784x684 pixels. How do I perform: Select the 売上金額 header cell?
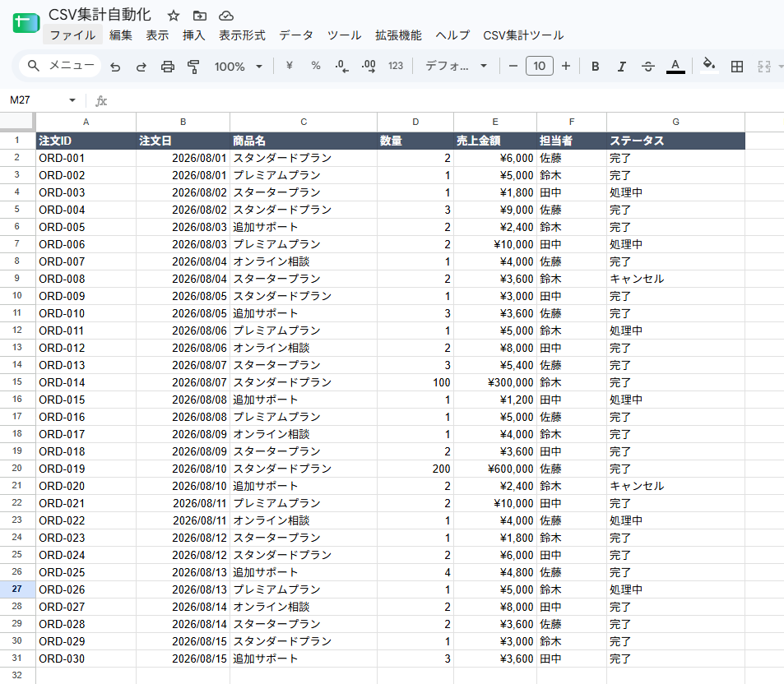(495, 141)
